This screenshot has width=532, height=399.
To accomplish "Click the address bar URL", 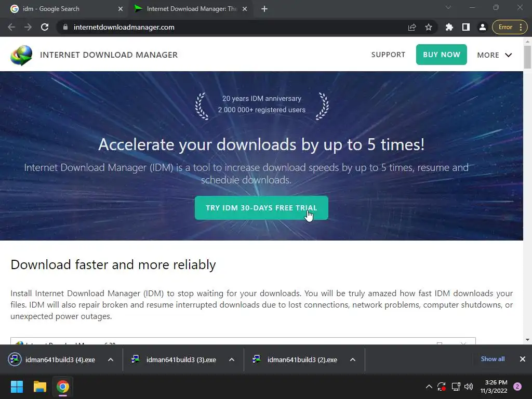I will [124, 27].
